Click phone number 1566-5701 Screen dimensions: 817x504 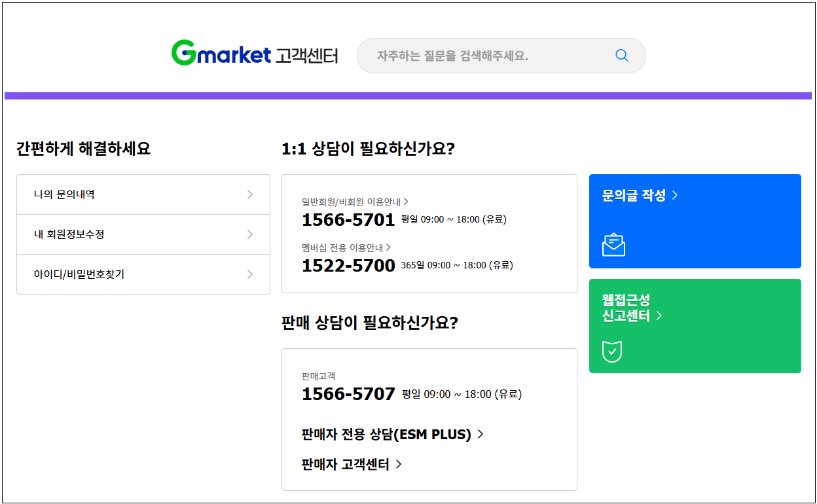pos(348,220)
